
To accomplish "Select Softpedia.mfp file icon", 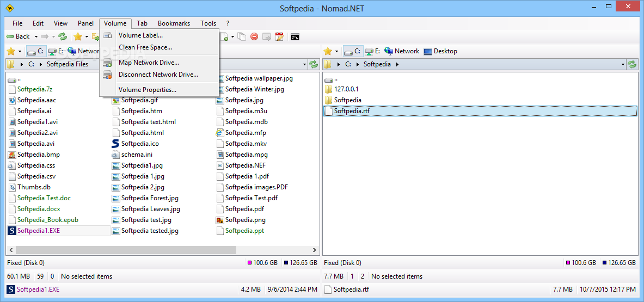I will pyautogui.click(x=220, y=133).
